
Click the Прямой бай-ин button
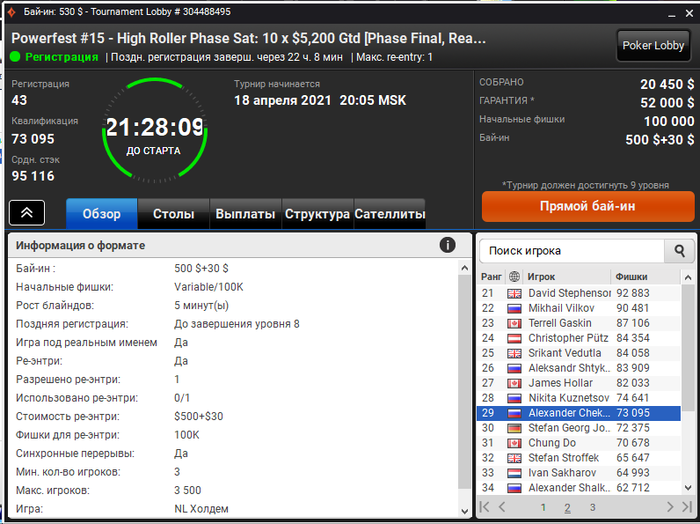(588, 206)
